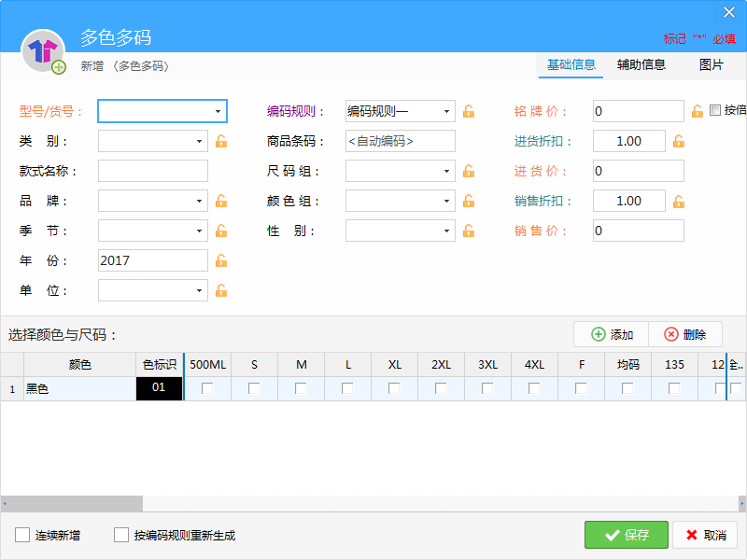Click the 添加 button to add color
This screenshot has width=747, height=560.
click(x=612, y=334)
